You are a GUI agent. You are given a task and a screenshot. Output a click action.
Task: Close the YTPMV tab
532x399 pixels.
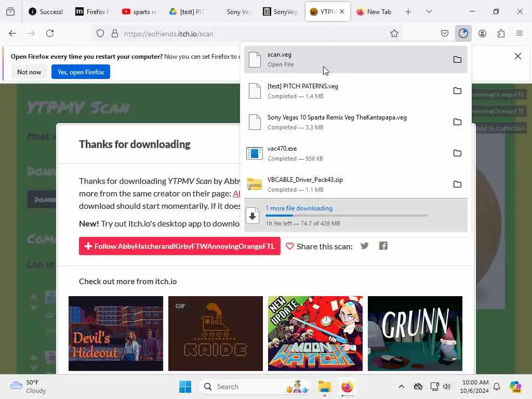click(x=342, y=11)
